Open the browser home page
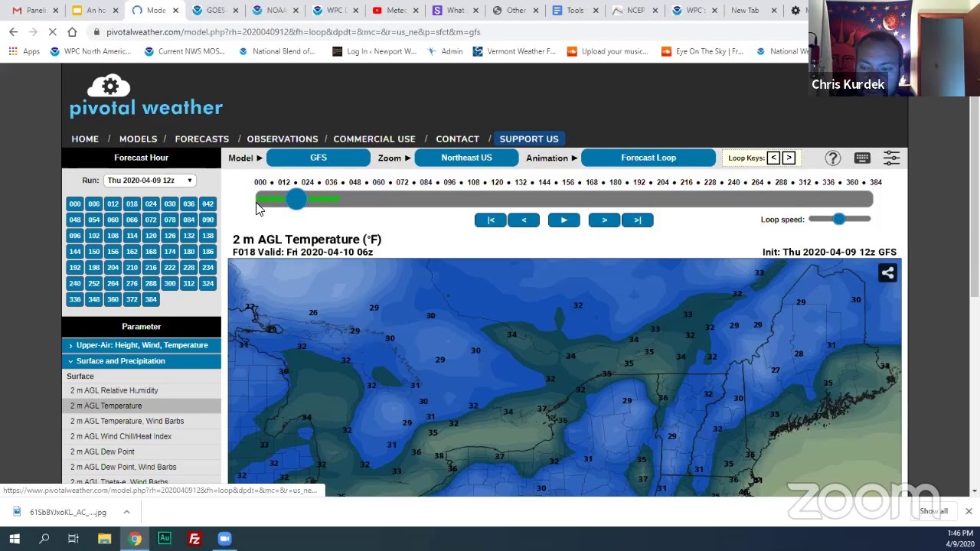This screenshot has height=551, width=980. [x=72, y=32]
